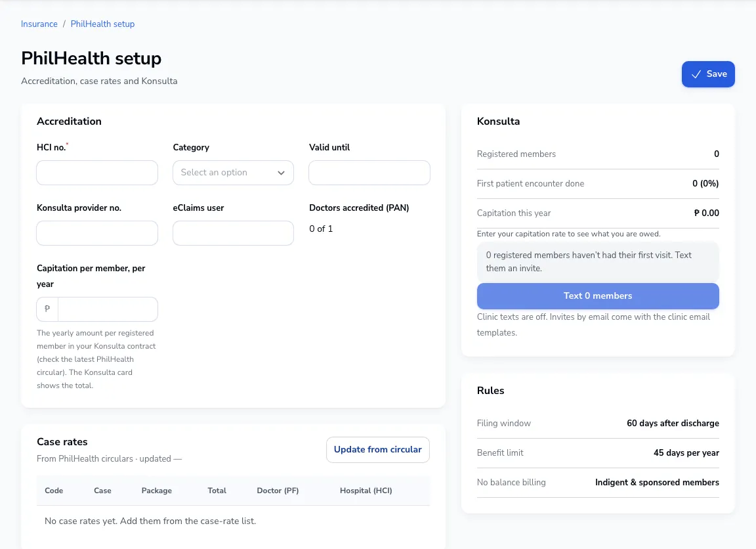Click the 'Clinic texts are off' notice
Screen dimensions: 756x549
(x=593, y=324)
